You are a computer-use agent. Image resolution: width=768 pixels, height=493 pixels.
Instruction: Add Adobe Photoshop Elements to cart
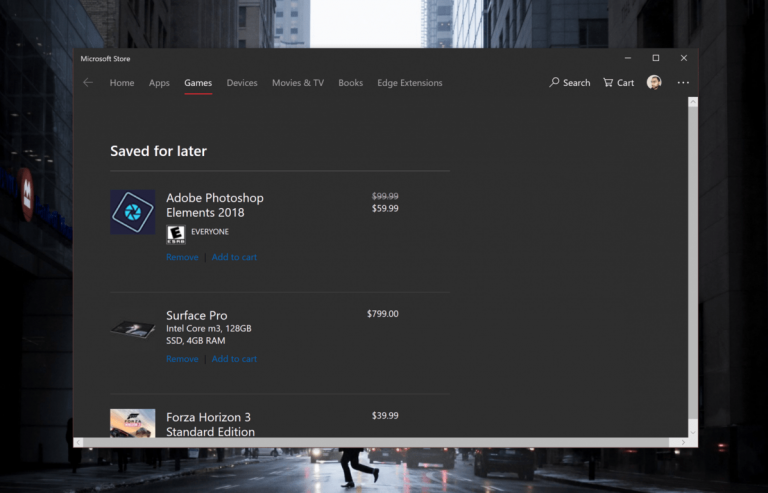234,257
